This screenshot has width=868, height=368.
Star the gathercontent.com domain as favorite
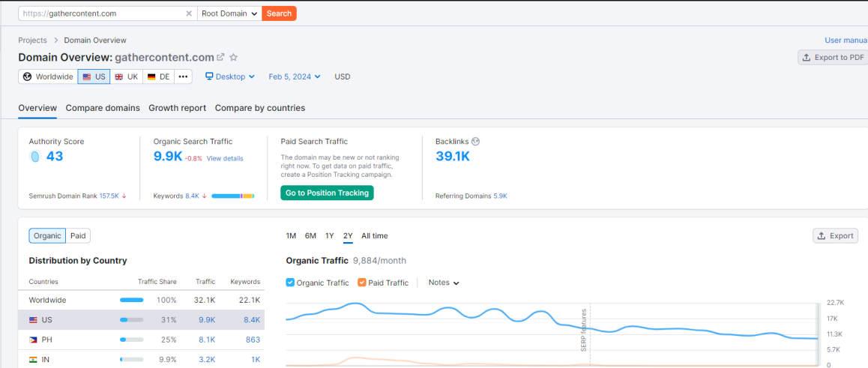pos(234,57)
